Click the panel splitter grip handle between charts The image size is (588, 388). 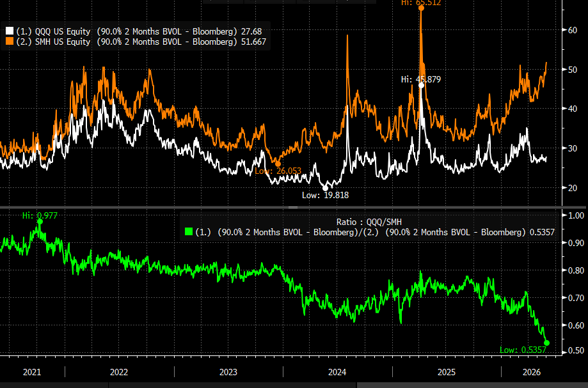(293, 207)
